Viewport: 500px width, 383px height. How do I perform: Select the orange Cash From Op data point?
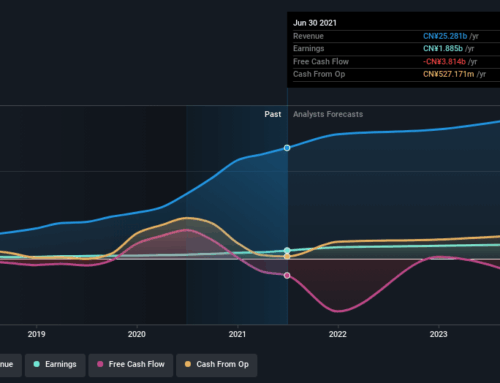tap(287, 256)
